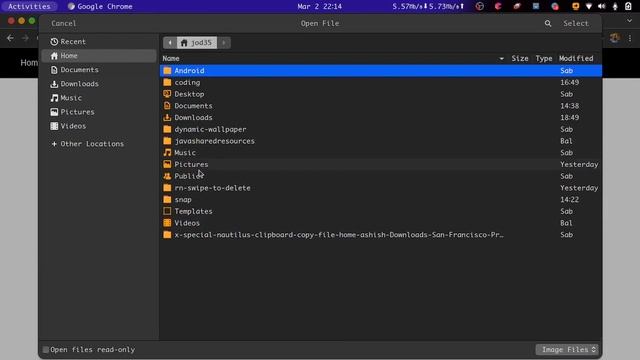Image resolution: width=640 pixels, height=360 pixels.
Task: Click the coding folder icon
Action: click(167, 82)
